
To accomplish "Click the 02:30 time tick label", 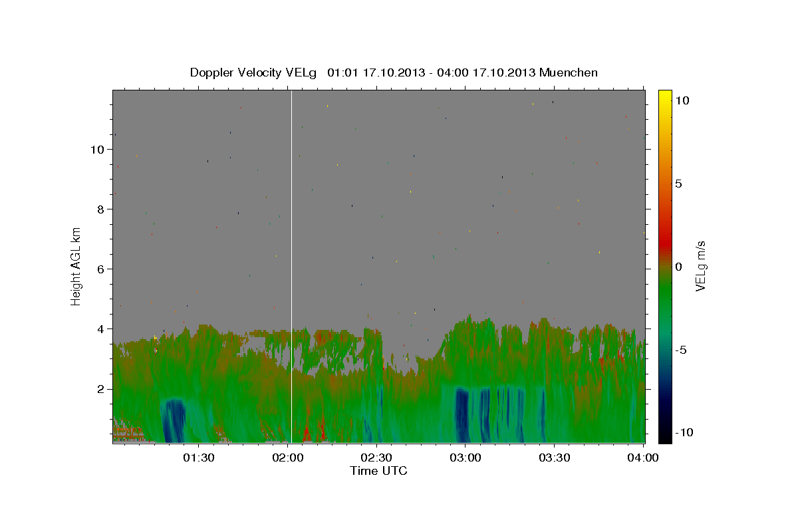I will click(376, 458).
